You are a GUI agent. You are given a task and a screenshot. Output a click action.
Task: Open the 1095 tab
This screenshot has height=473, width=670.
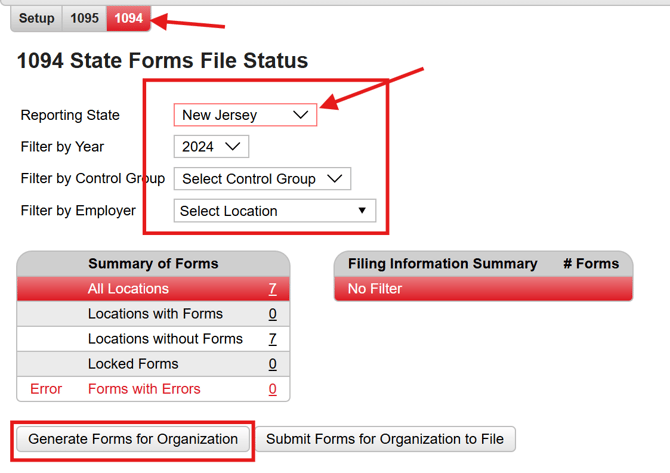(x=85, y=18)
